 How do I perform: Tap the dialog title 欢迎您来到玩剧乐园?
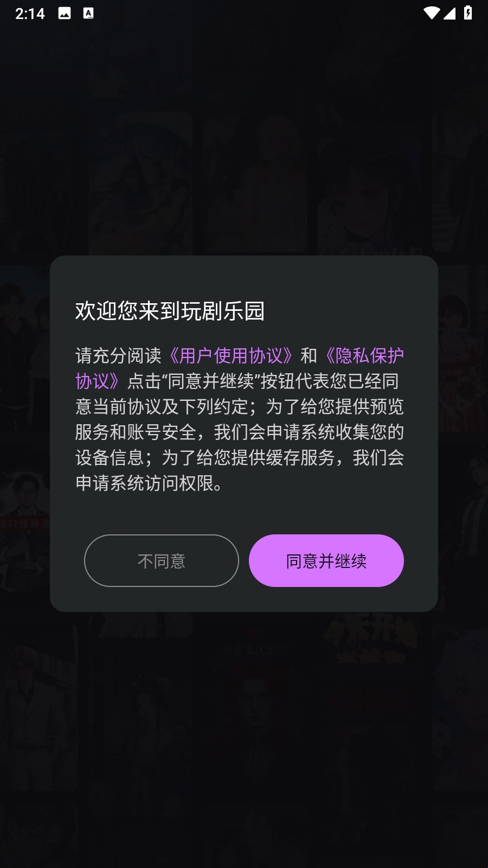click(x=170, y=311)
